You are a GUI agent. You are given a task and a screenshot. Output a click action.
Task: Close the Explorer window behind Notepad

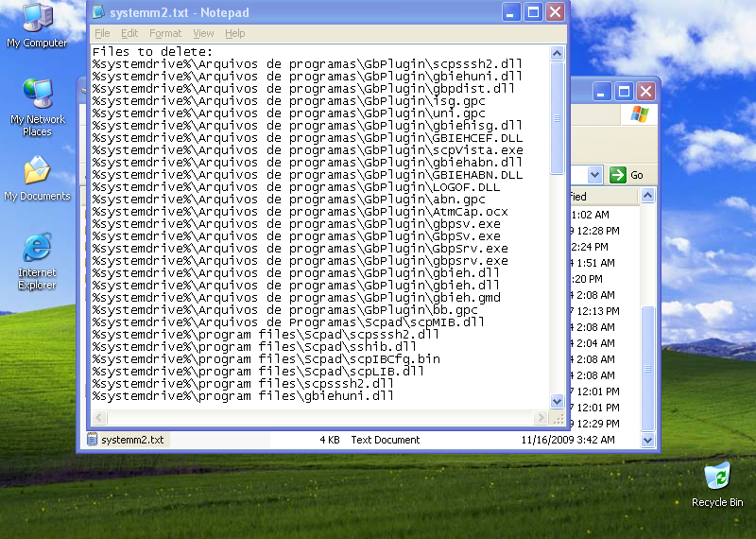pyautogui.click(x=646, y=91)
